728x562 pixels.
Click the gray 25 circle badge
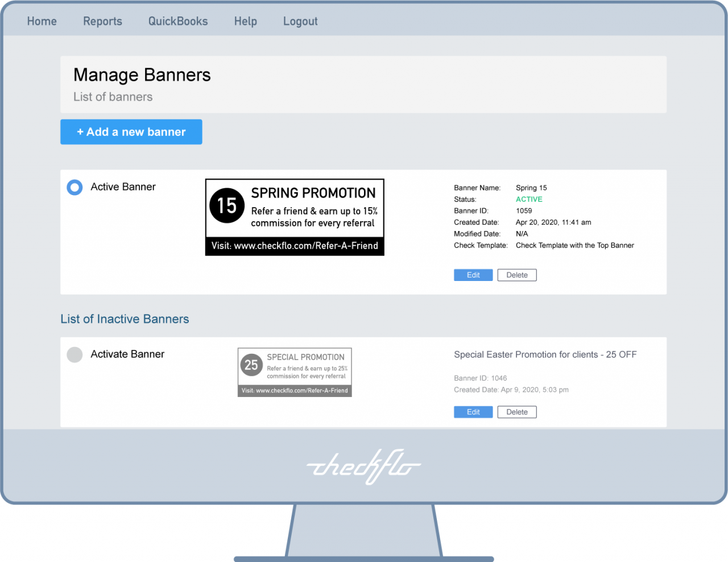tap(251, 365)
